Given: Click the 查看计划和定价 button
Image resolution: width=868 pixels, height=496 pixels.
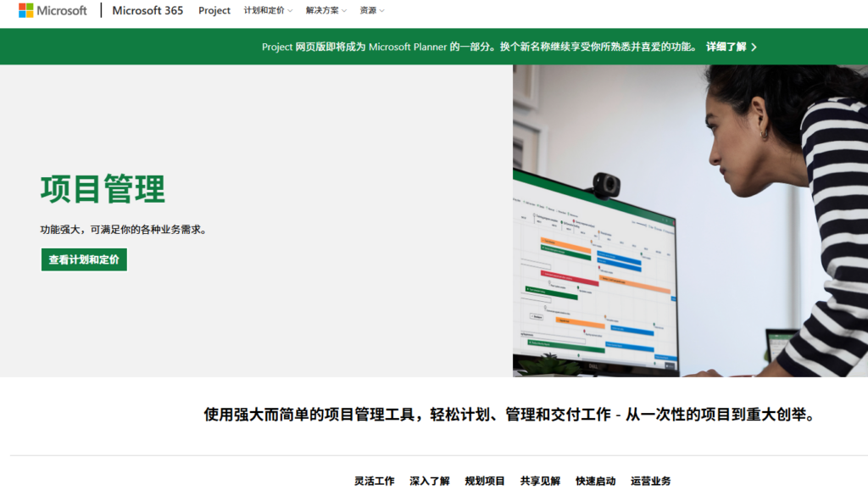Looking at the screenshot, I should (x=84, y=259).
